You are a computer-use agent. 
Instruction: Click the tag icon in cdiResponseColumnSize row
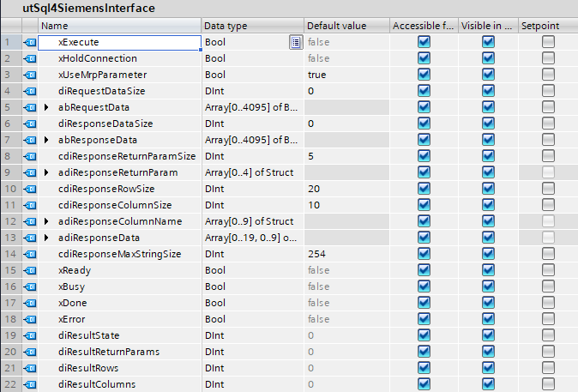point(30,205)
